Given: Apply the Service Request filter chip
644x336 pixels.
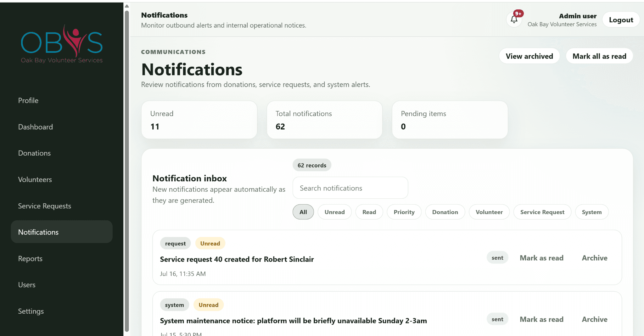Looking at the screenshot, I should point(542,212).
